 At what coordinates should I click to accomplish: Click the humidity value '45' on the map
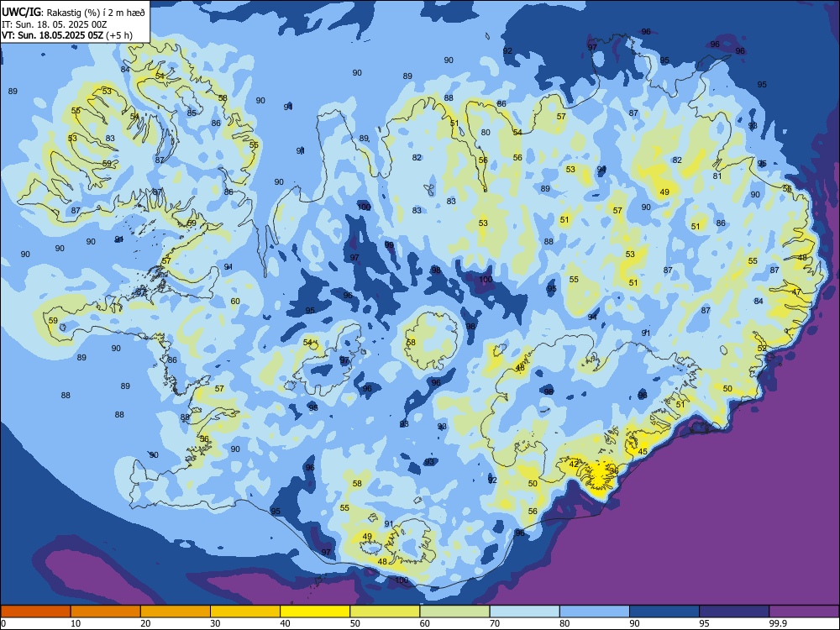coord(643,452)
